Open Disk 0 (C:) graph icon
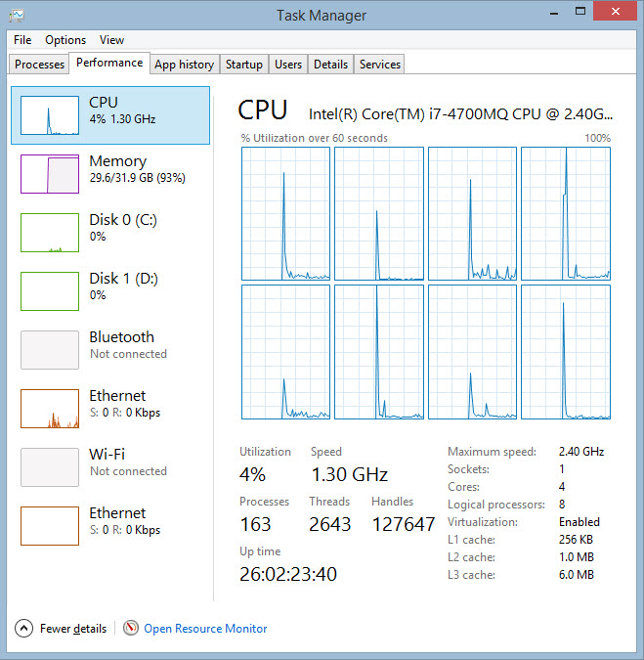This screenshot has width=644, height=660. (50, 233)
